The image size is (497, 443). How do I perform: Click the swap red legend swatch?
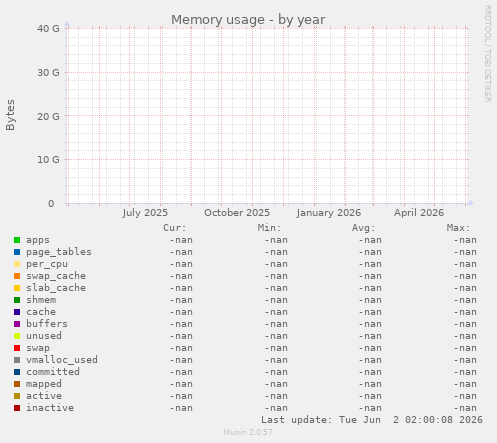(x=17, y=348)
